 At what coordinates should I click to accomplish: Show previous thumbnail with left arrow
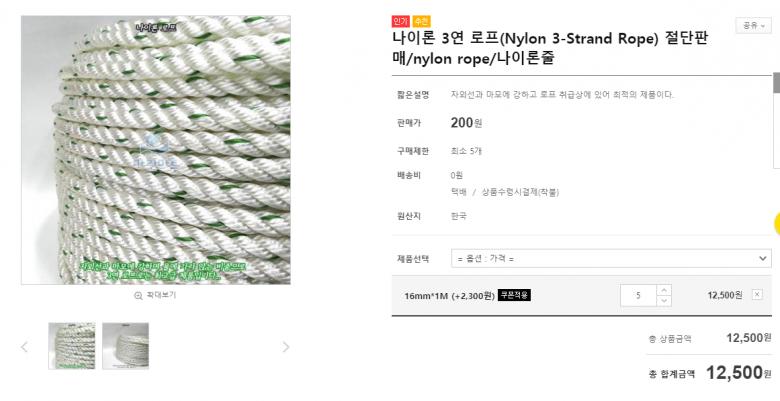(24, 347)
